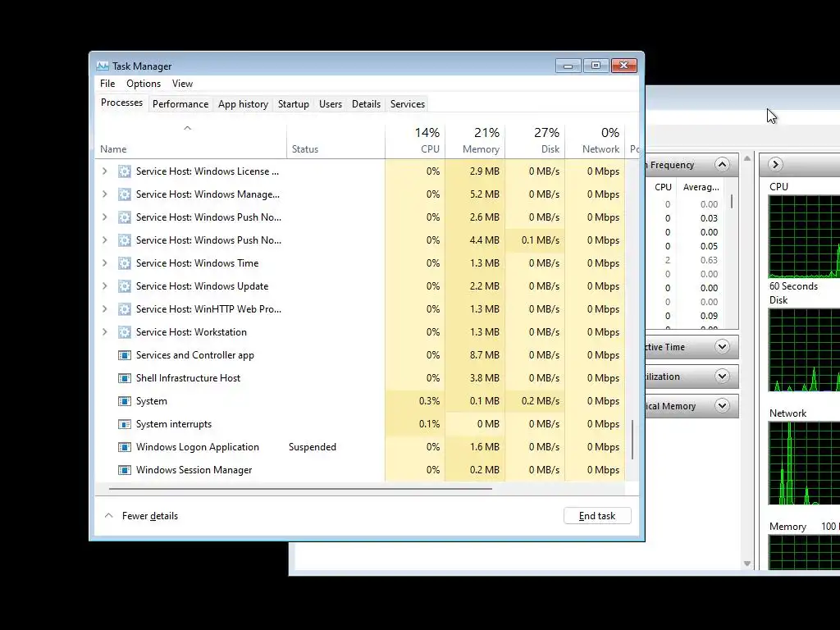Screen dimensions: 840x630
Task: Select the first Service Host: Windows Push No row
Action: 359,217
